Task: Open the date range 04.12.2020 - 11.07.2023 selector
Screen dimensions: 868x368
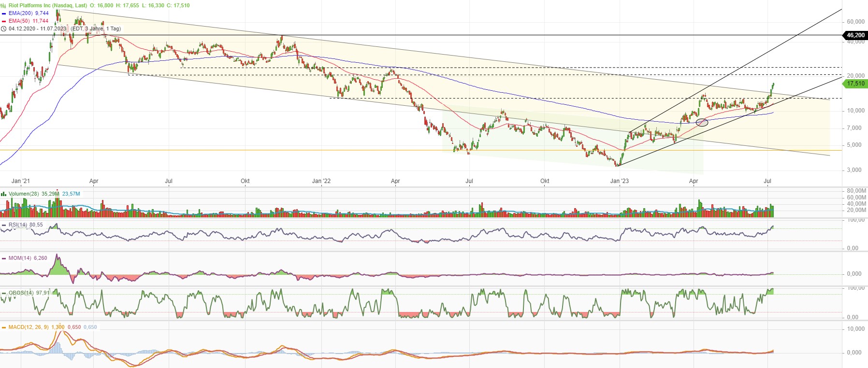Action: 37,29
